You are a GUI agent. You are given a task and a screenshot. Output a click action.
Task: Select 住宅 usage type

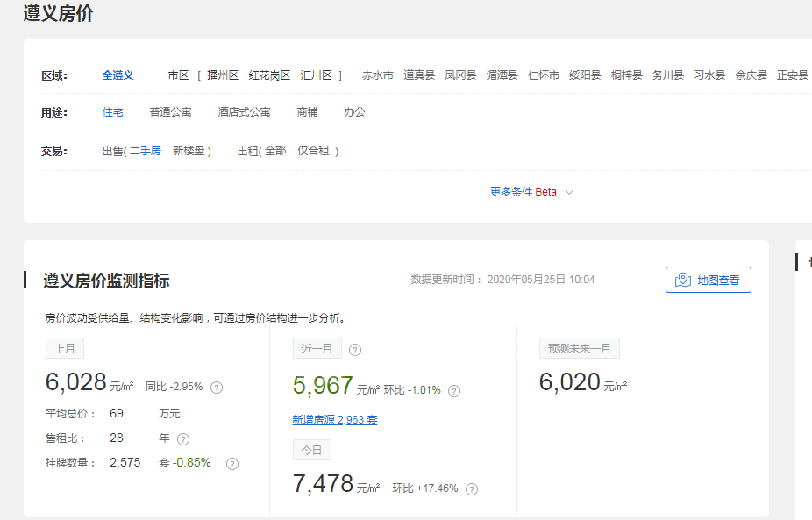pyautogui.click(x=112, y=112)
